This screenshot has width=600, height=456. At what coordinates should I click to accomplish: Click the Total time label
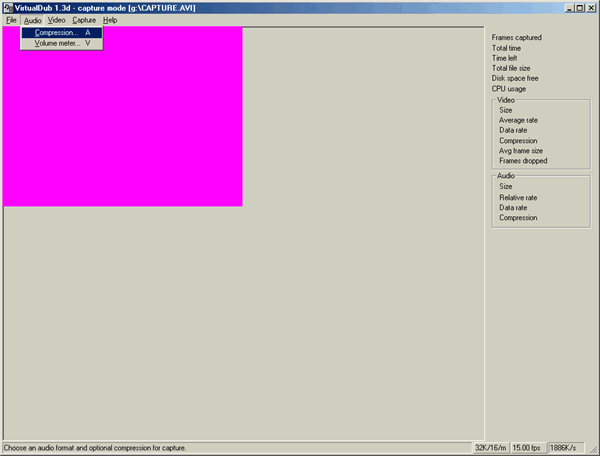[506, 48]
